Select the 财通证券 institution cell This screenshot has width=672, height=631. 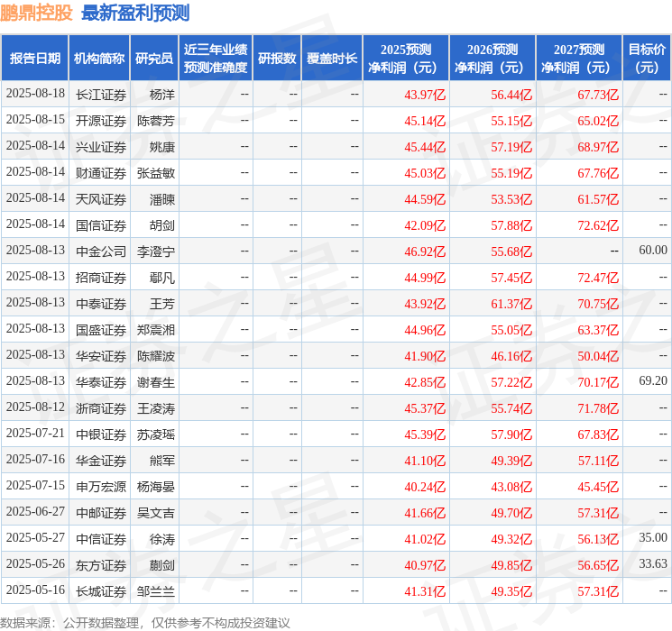pos(101,173)
